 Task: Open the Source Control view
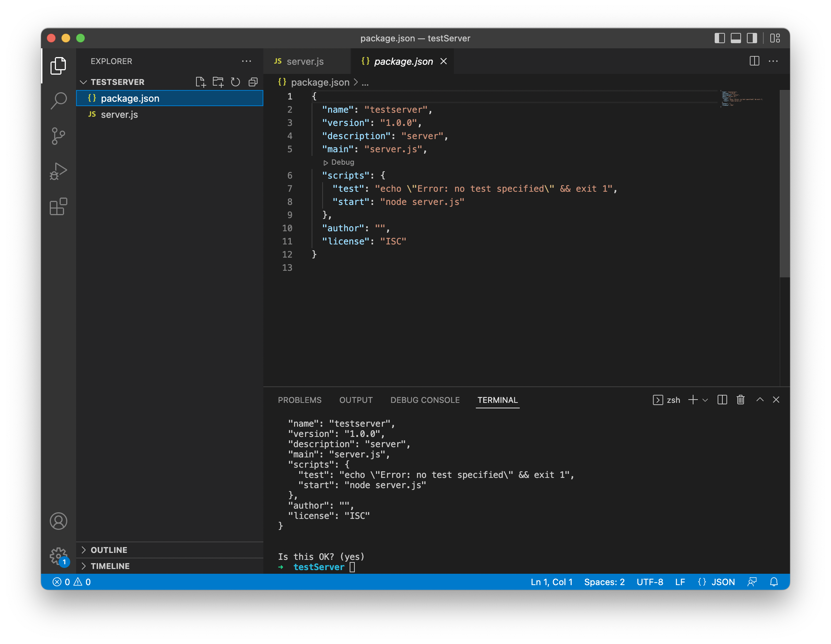tap(58, 136)
